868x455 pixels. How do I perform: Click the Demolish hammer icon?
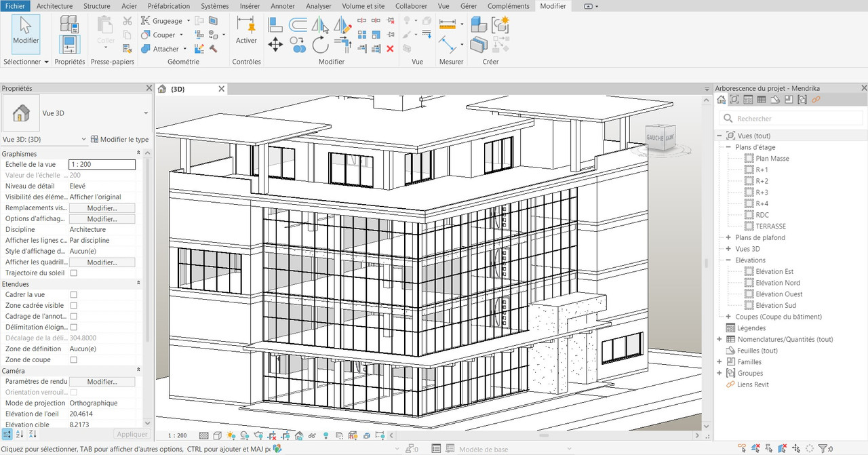coord(213,49)
